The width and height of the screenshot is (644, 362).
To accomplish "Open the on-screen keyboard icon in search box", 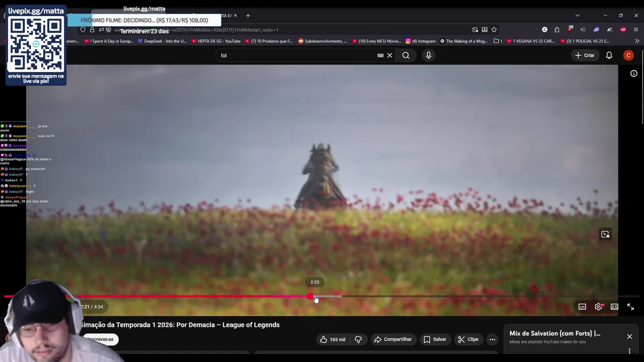I will 380,55.
